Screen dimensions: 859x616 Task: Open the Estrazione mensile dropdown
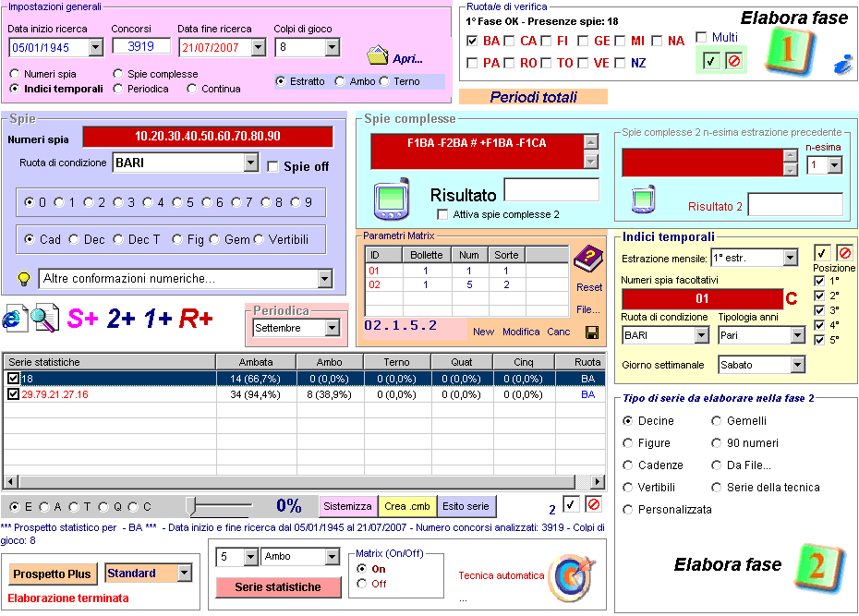pos(790,258)
